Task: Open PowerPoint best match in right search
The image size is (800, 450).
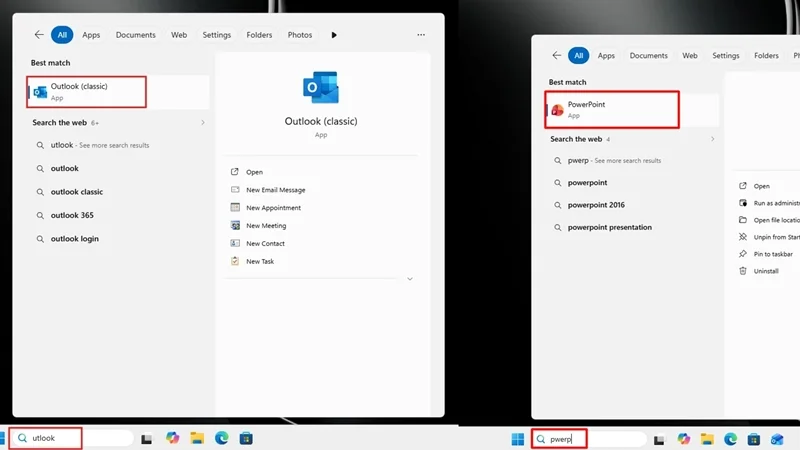Action: (x=632, y=110)
